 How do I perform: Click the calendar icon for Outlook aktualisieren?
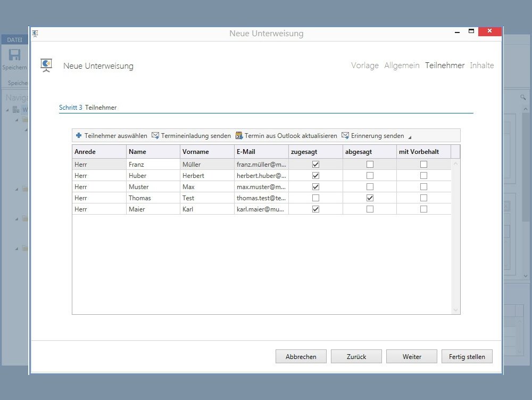(x=239, y=136)
